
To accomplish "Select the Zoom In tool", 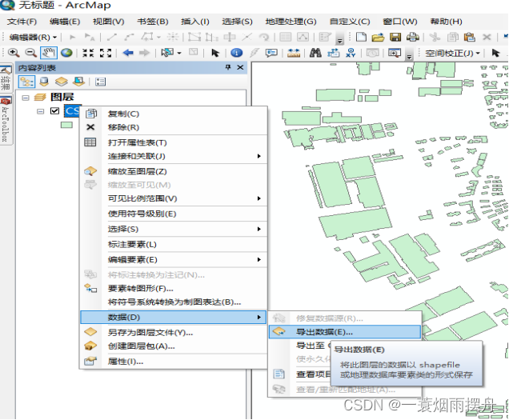I will click(14, 52).
